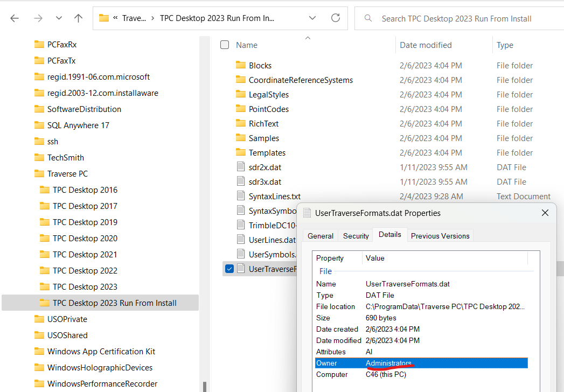Select the SyntaxSymbo file icon
The image size is (564, 392).
(x=241, y=211)
